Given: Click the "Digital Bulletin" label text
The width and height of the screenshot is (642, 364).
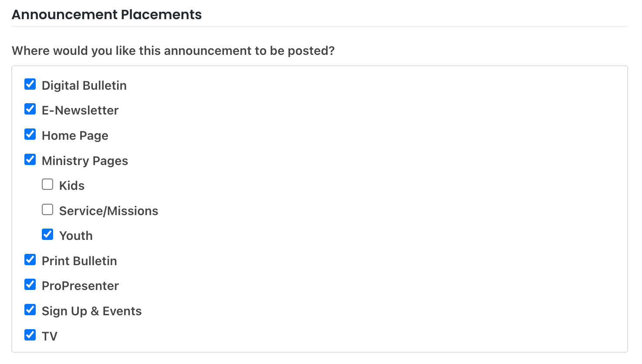Looking at the screenshot, I should (x=84, y=85).
